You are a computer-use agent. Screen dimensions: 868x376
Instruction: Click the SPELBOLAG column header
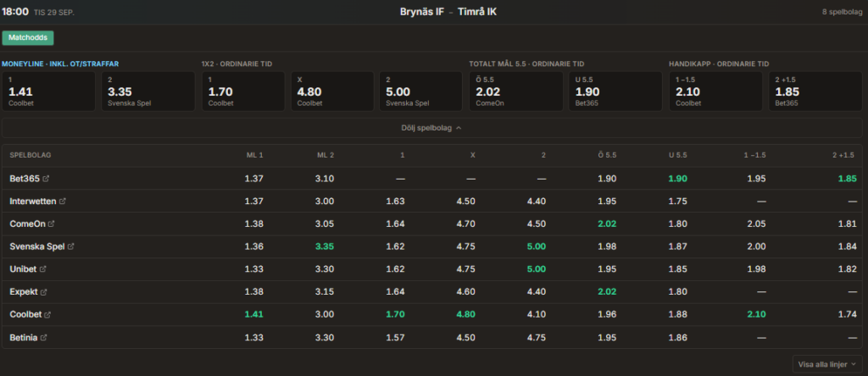pos(31,155)
